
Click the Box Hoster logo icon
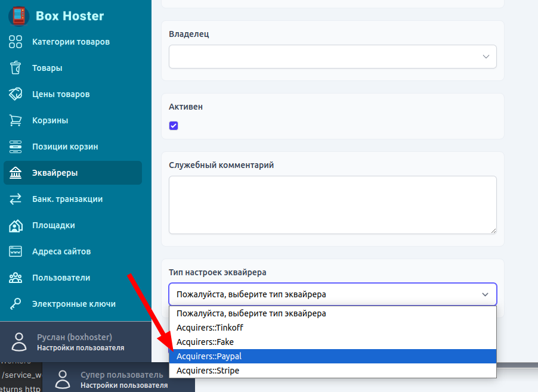[18, 15]
